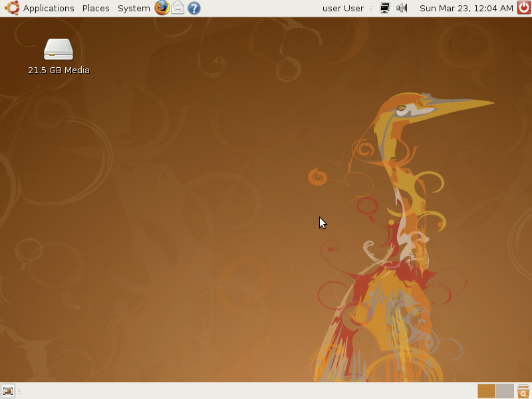
Task: Click the Ubuntu logo in top panel
Action: point(12,8)
